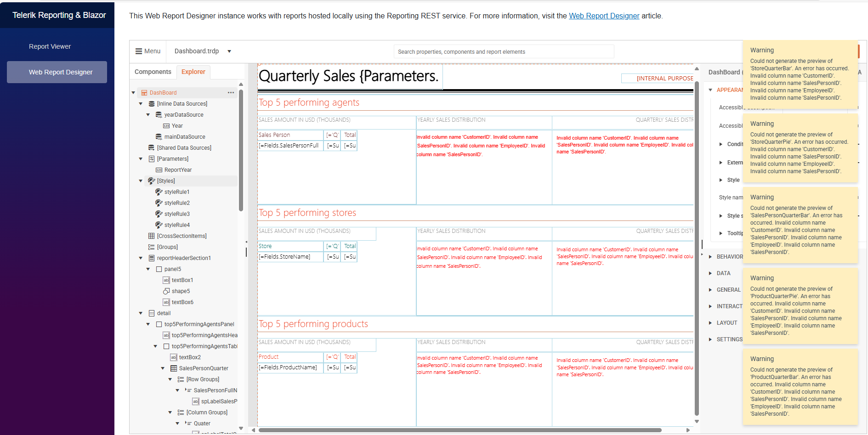The image size is (868, 435).
Task: Select the '[=Fields.StoreName]' table cell
Action: click(x=291, y=257)
